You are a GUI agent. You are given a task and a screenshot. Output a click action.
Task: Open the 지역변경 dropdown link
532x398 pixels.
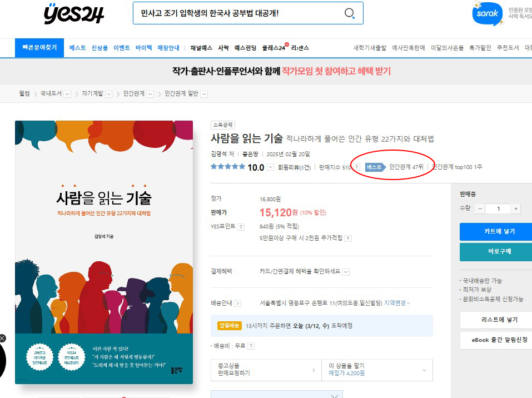point(397,303)
